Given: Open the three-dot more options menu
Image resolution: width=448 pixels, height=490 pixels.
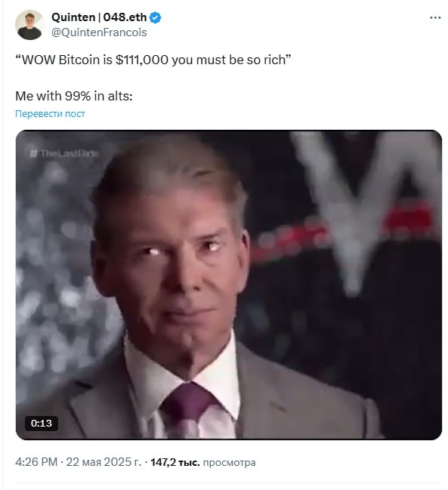Looking at the screenshot, I should (x=435, y=18).
